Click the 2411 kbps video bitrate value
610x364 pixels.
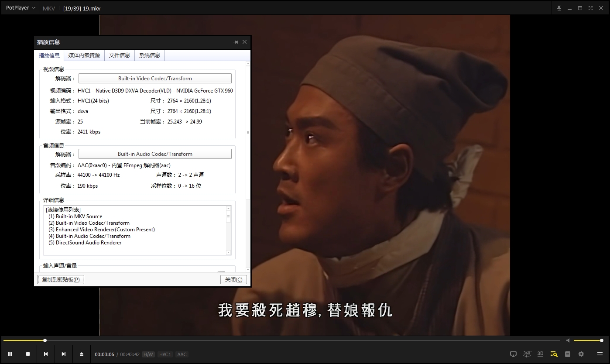pos(89,132)
